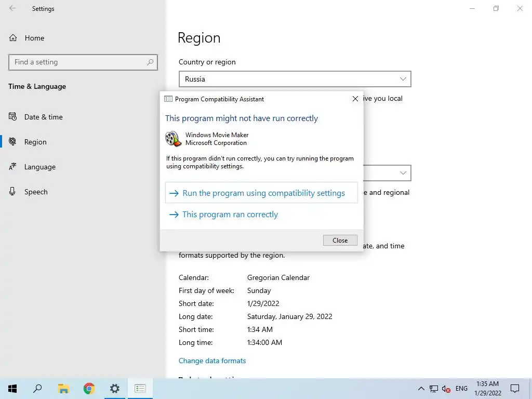Go to Date & time settings
Screen dimensions: 532x399
pyautogui.click(x=44, y=117)
